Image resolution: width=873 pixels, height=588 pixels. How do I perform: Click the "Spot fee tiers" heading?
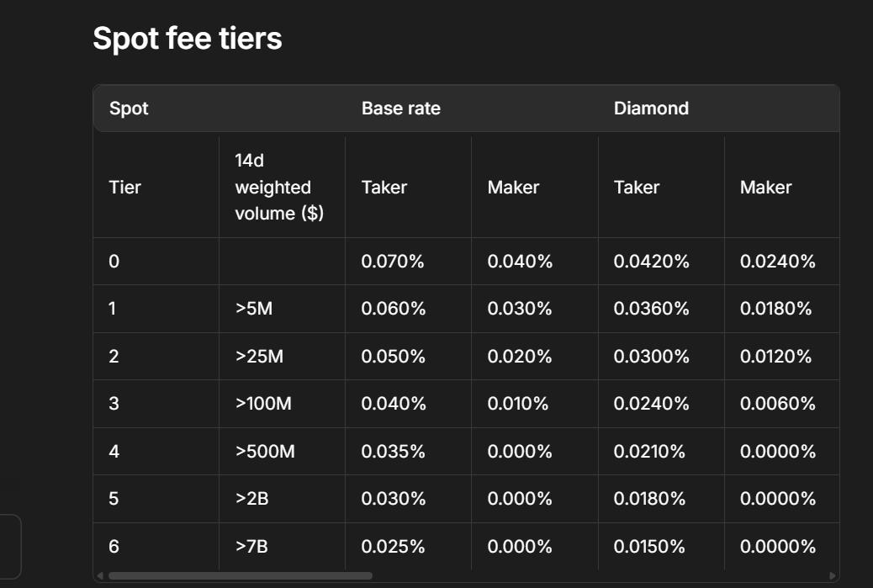pos(187,39)
